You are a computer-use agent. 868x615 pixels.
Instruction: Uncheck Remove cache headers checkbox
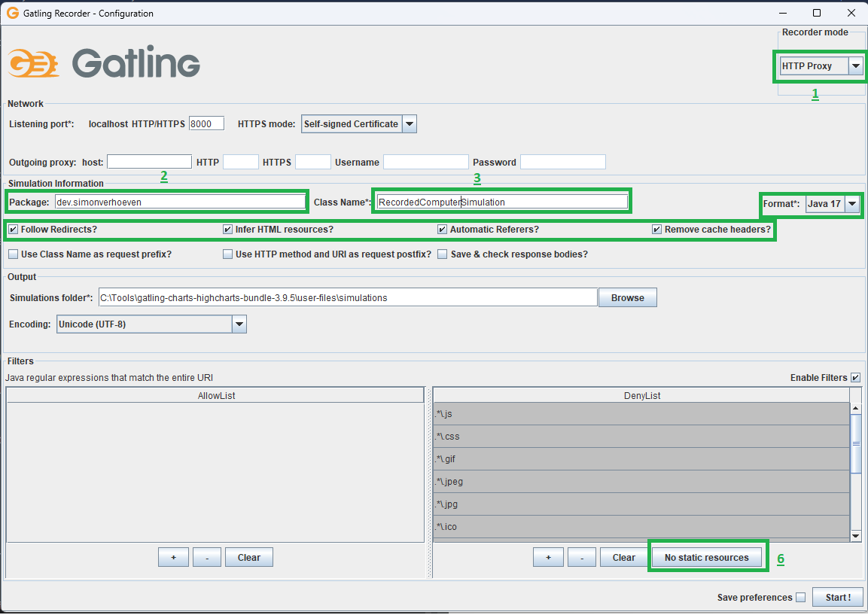656,229
